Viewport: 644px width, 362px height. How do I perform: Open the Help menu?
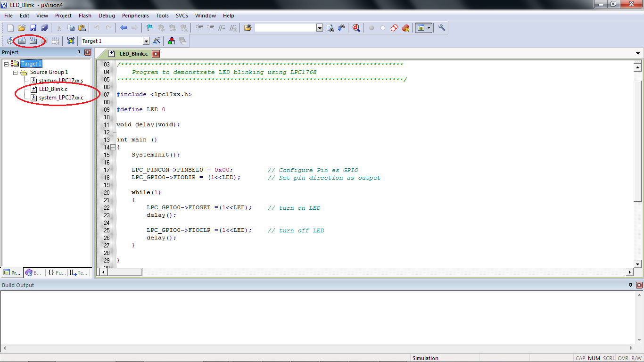[229, 16]
